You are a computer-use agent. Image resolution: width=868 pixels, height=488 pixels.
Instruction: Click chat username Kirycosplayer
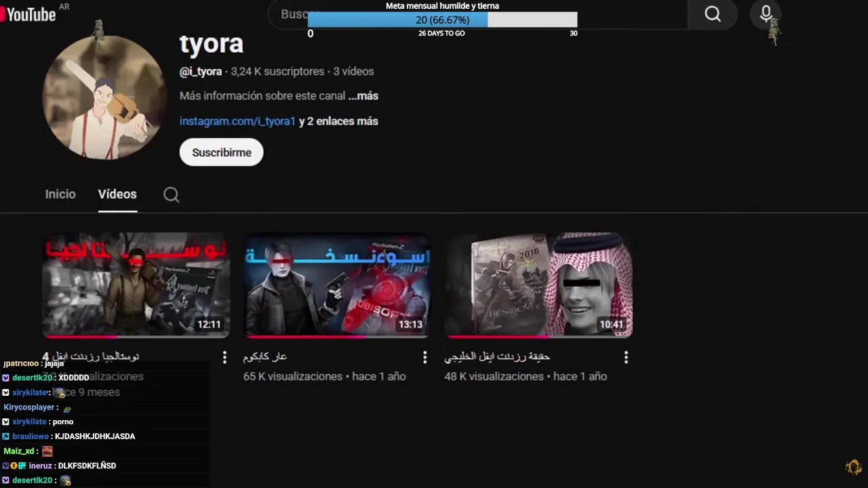(29, 407)
